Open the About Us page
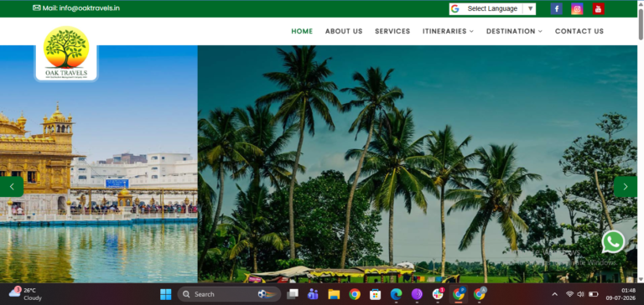Image resolution: width=644 pixels, height=305 pixels. 344,31
